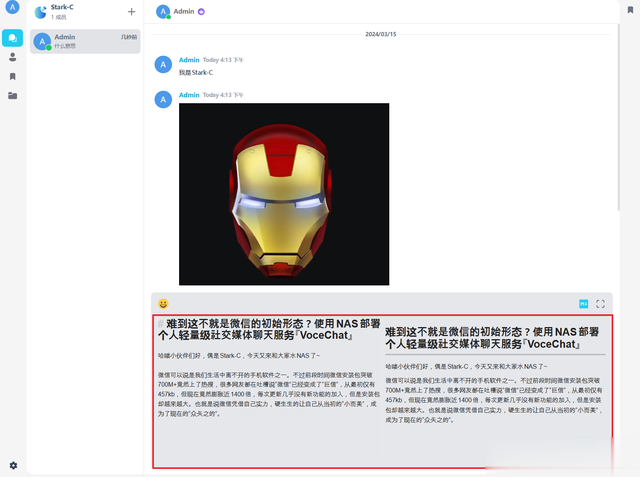Click Admin name on first message
This screenshot has height=477, width=640.
[189, 60]
